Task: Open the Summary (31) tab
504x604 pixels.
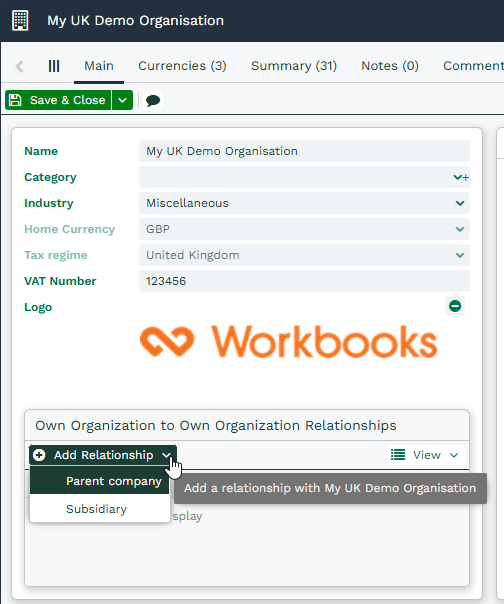Action: 294,66
